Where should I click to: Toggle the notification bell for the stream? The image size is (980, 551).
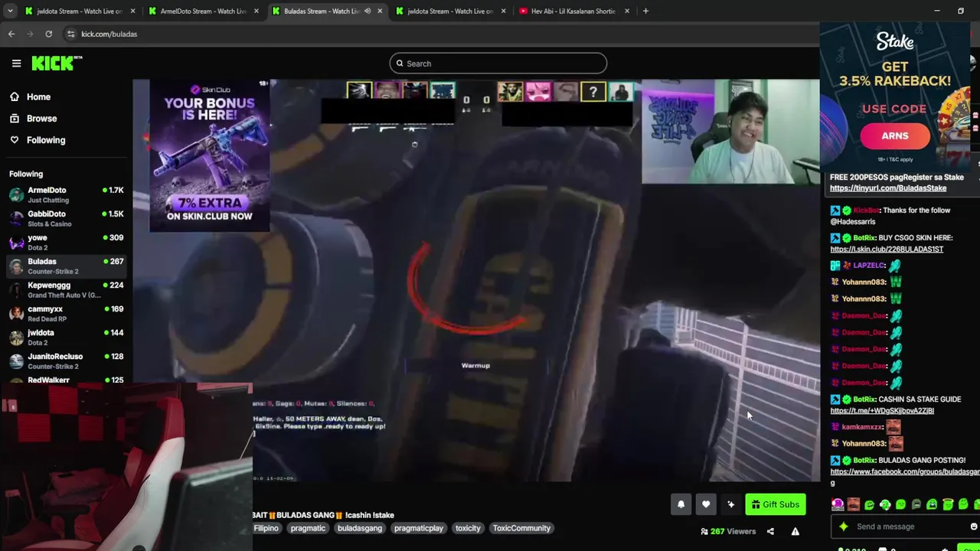[681, 504]
